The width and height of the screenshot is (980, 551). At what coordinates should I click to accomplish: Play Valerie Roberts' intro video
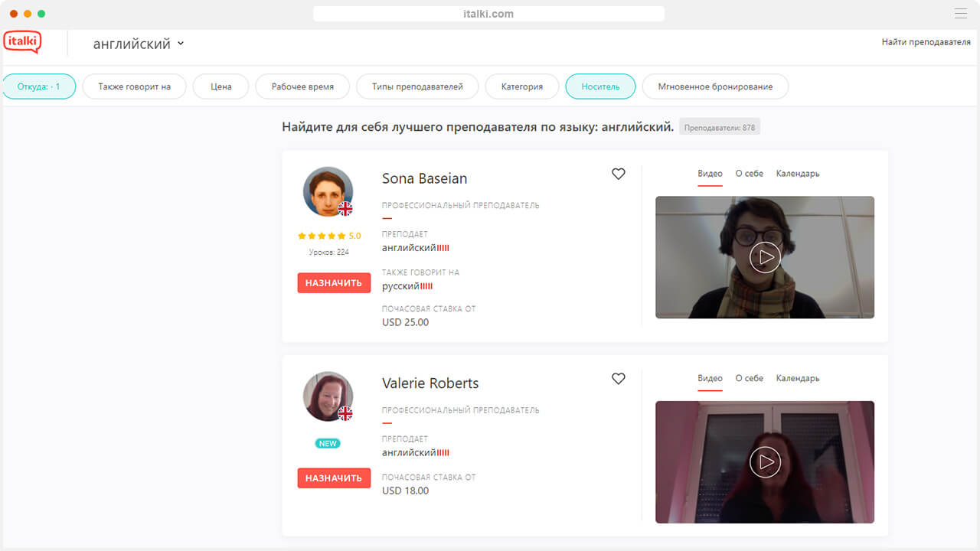tap(765, 462)
